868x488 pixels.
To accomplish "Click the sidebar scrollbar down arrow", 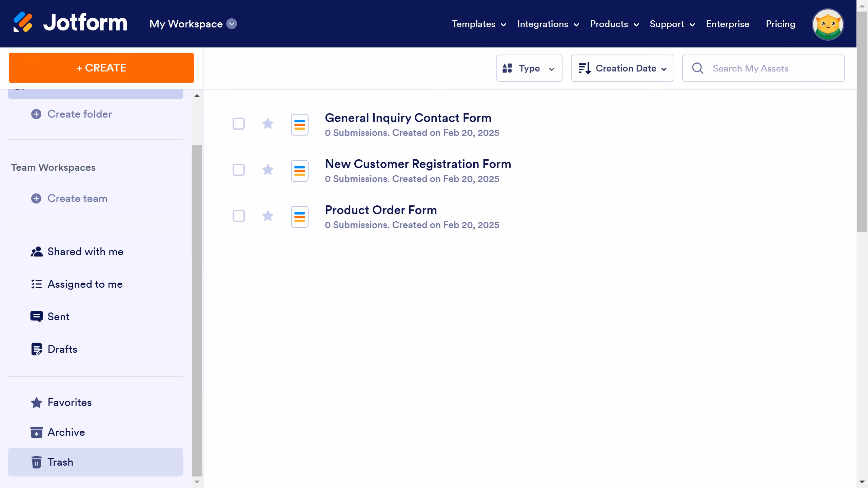I will (x=197, y=482).
